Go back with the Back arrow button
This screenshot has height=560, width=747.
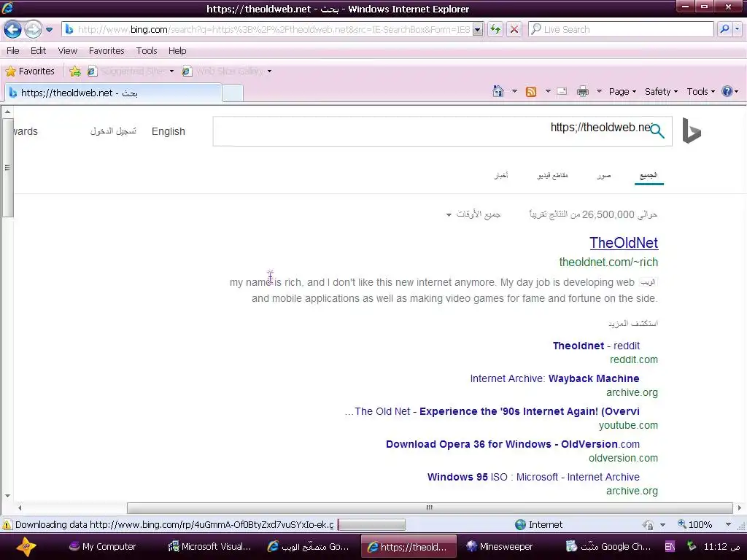13,29
